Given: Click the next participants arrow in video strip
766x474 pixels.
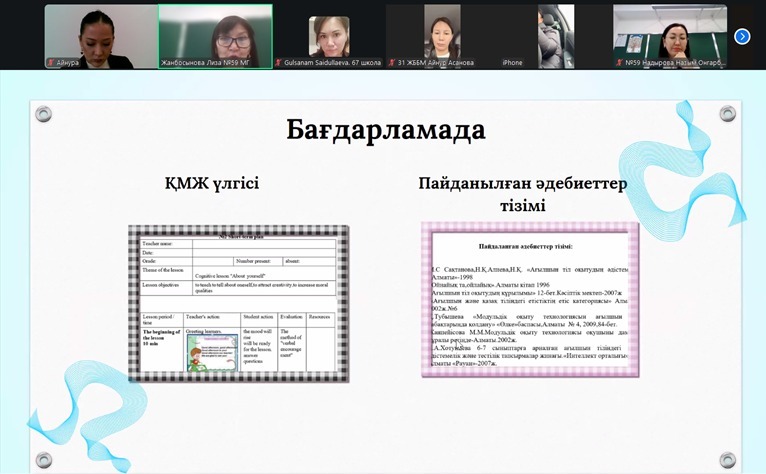Looking at the screenshot, I should (x=742, y=36).
